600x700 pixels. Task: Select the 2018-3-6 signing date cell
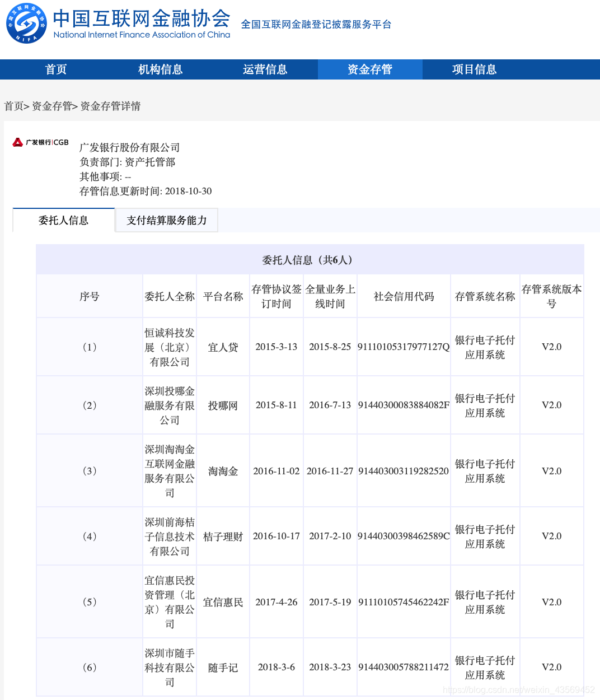276,667
